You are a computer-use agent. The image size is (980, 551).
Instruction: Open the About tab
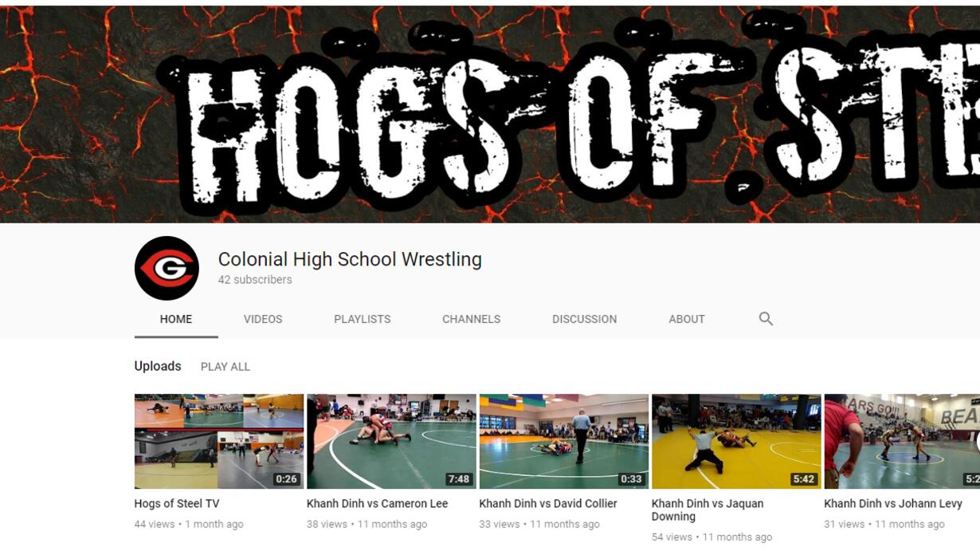click(x=687, y=319)
